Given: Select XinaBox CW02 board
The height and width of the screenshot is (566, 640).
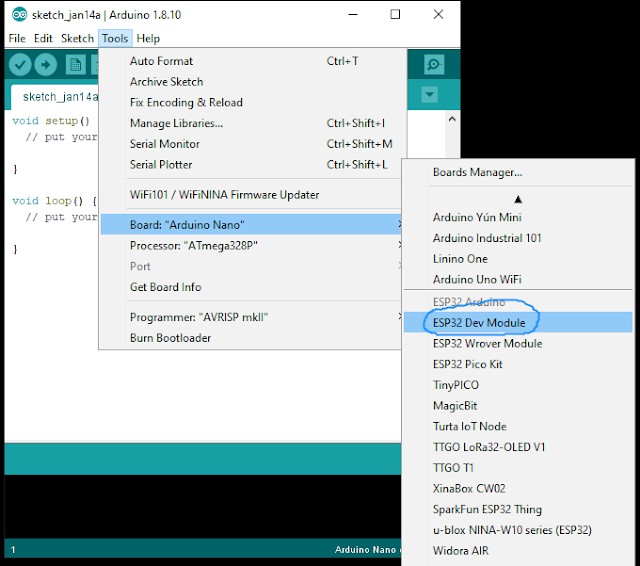Looking at the screenshot, I should click(x=518, y=488).
